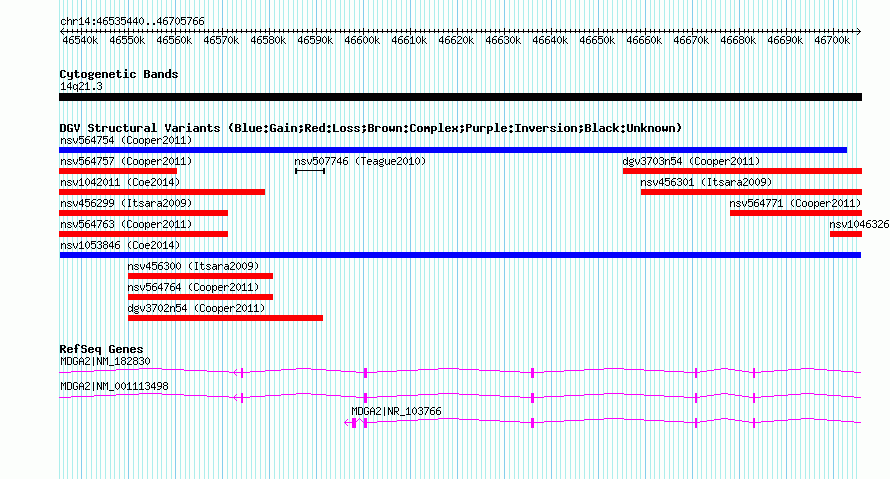The height and width of the screenshot is (479, 890).
Task: Click the chr14:46535440..46705766 coordinate label
Action: click(132, 21)
